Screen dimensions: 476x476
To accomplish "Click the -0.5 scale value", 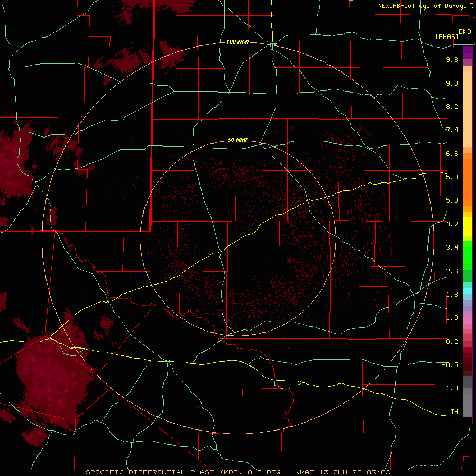I will click(450, 365).
